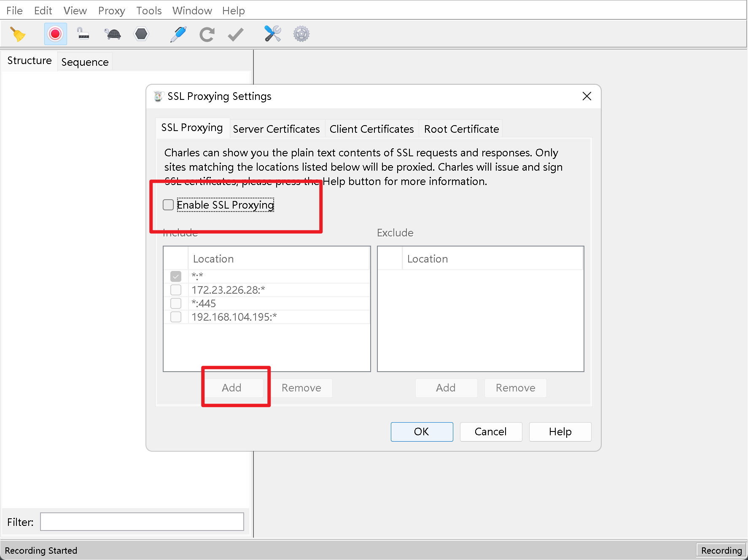
Task: Clear session with the broom icon
Action: pyautogui.click(x=18, y=34)
